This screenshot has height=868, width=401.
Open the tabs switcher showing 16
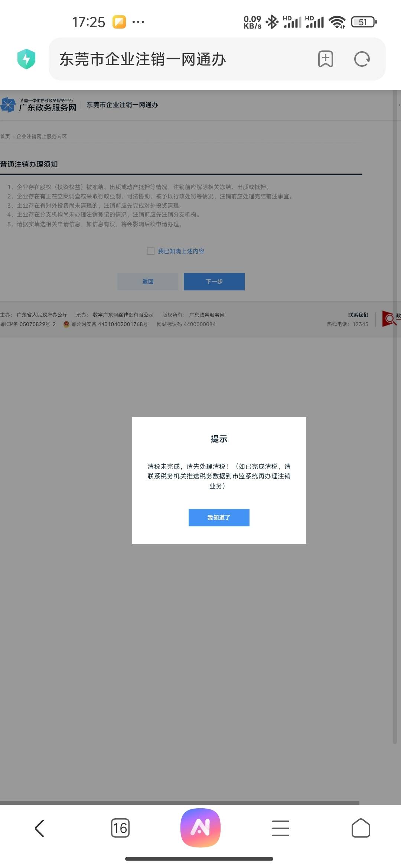click(120, 828)
